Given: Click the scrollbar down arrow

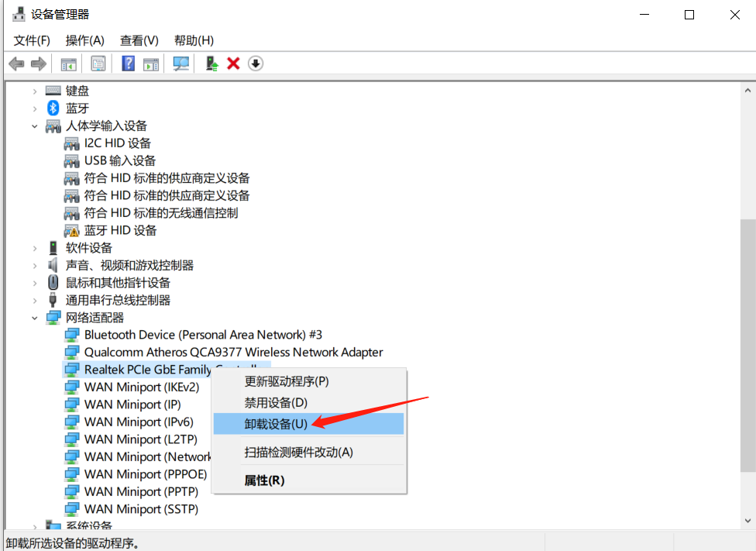Looking at the screenshot, I should 747,521.
